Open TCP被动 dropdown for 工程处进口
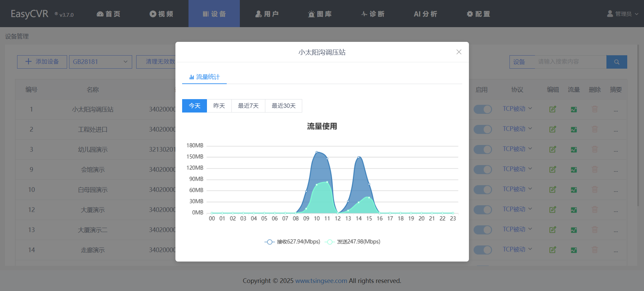The height and width of the screenshot is (291, 644). [x=517, y=129]
